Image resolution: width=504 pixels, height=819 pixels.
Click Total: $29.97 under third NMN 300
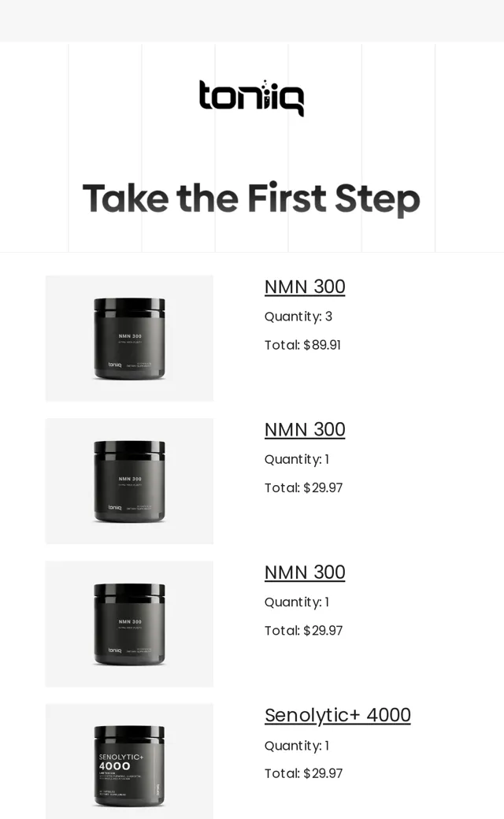(303, 631)
